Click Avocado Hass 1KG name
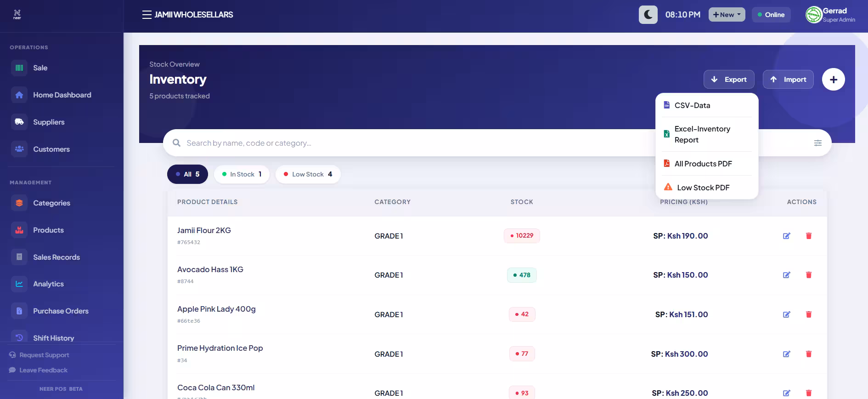Screen dimensions: 868x399 (210, 269)
